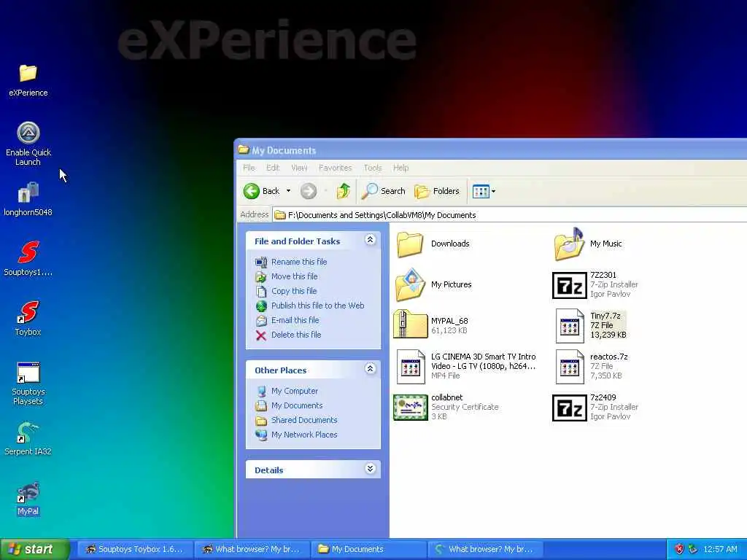Select the 7z2409 7-Zip installer file
The image size is (747, 560).
point(595,407)
